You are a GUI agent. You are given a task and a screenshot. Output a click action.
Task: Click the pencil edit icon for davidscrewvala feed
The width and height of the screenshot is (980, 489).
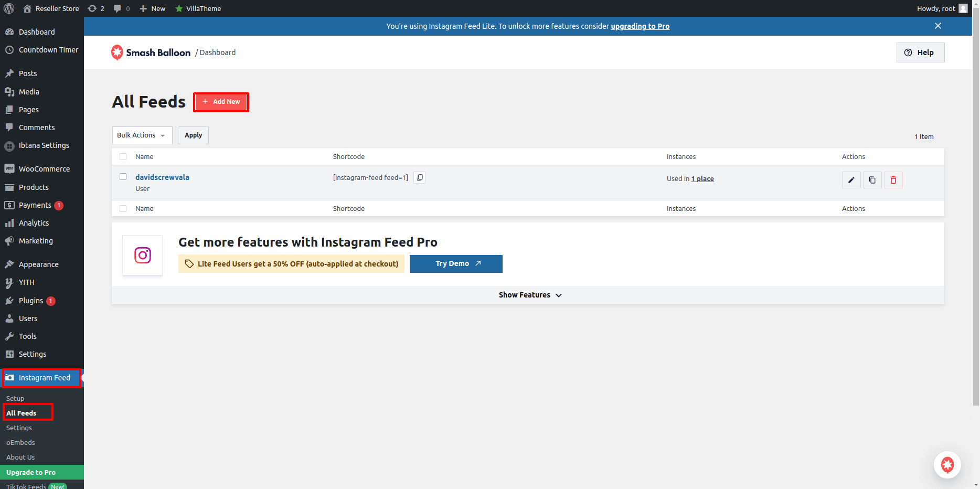[x=851, y=180]
